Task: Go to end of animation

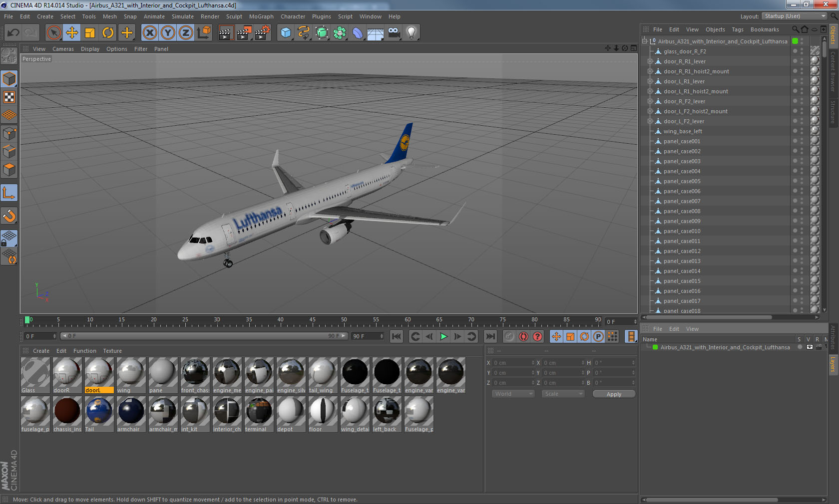Action: click(490, 336)
